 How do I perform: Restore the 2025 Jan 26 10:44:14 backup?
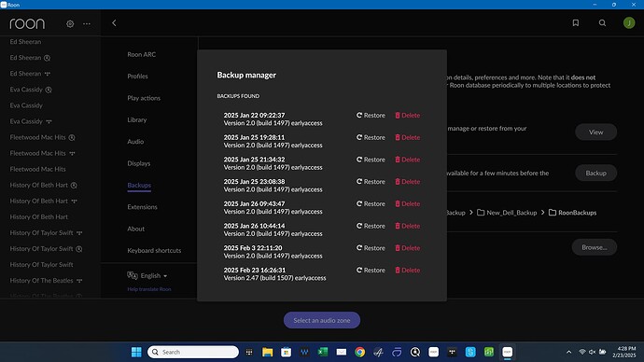[x=371, y=226]
